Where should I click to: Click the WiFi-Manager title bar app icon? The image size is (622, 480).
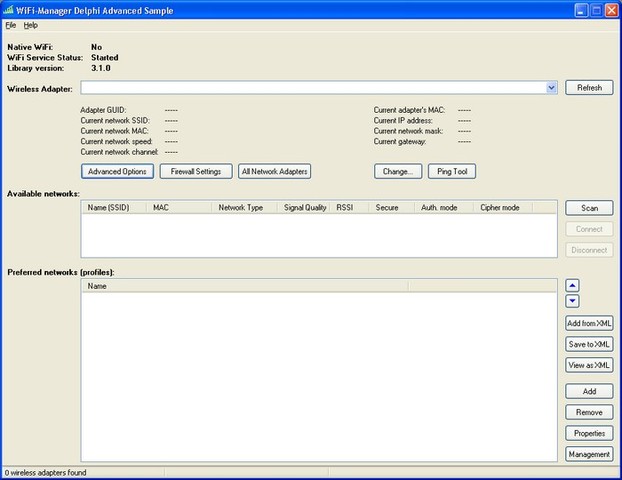coord(8,10)
